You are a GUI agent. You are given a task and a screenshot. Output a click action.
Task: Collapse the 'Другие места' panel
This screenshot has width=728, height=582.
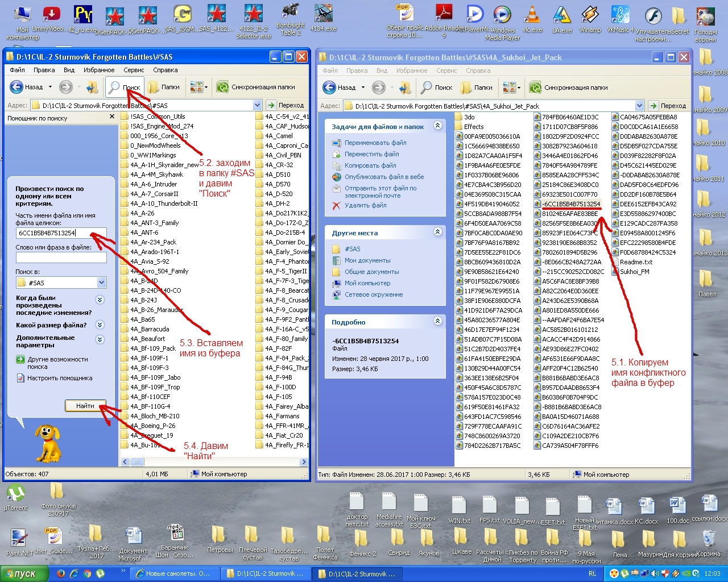437,232
